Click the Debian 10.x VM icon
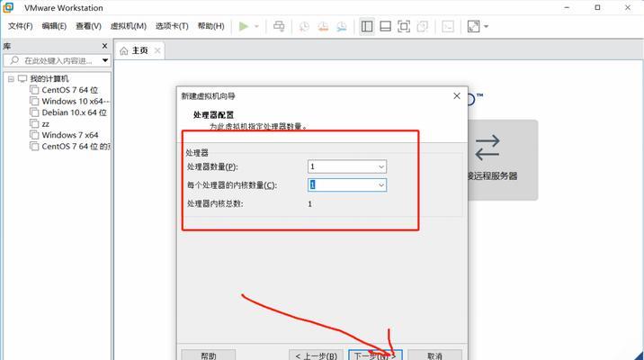The width and height of the screenshot is (644, 360). click(34, 112)
